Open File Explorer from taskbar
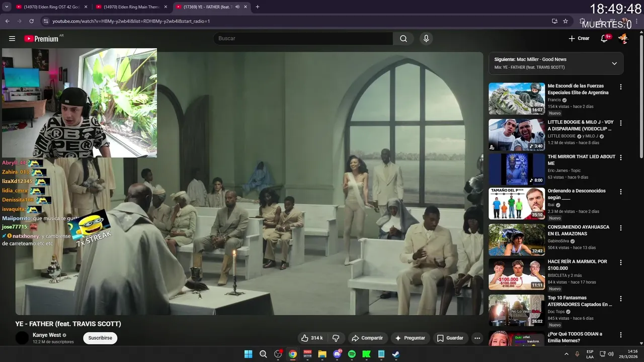Image resolution: width=644 pixels, height=362 pixels. [323, 354]
